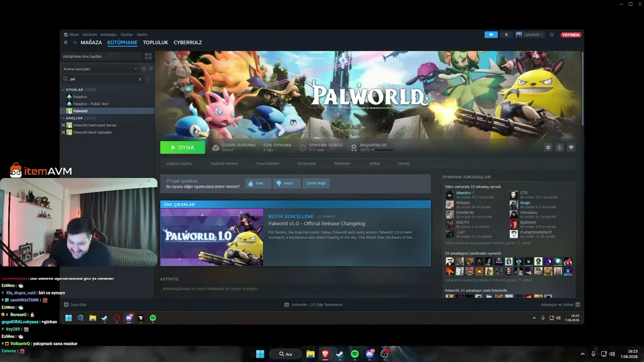Image resolution: width=644 pixels, height=362 pixels.
Task: Collapse the ARAÇLAR category
Action: 63,118
